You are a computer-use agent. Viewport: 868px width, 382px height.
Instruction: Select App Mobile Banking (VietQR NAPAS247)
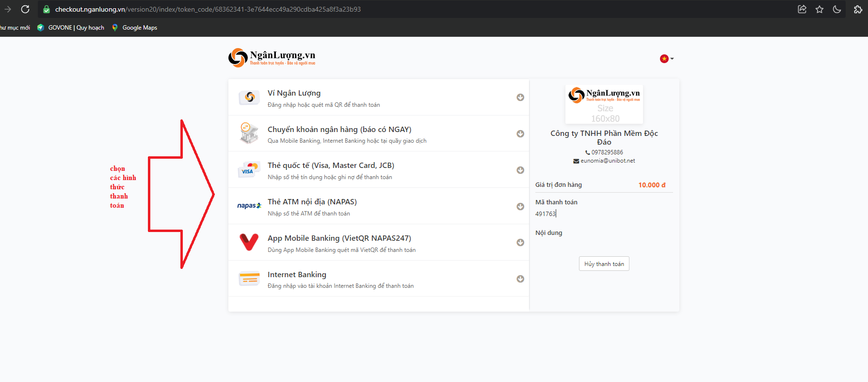(339, 238)
